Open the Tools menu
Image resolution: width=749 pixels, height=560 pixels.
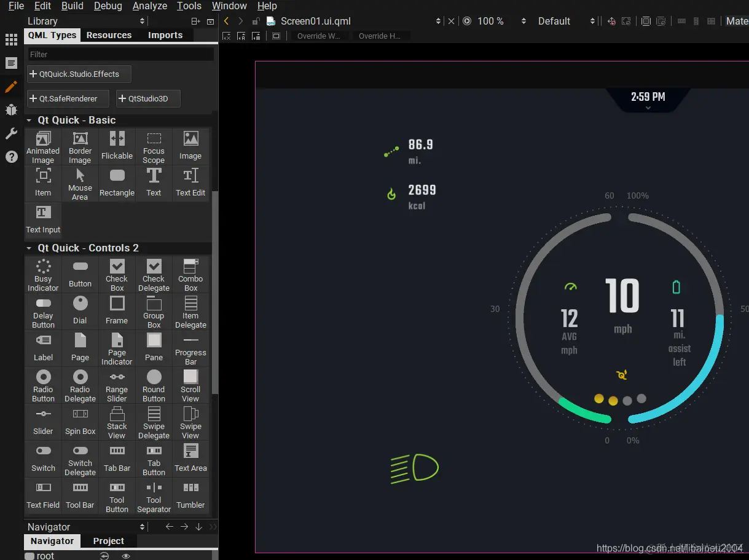[x=189, y=6]
